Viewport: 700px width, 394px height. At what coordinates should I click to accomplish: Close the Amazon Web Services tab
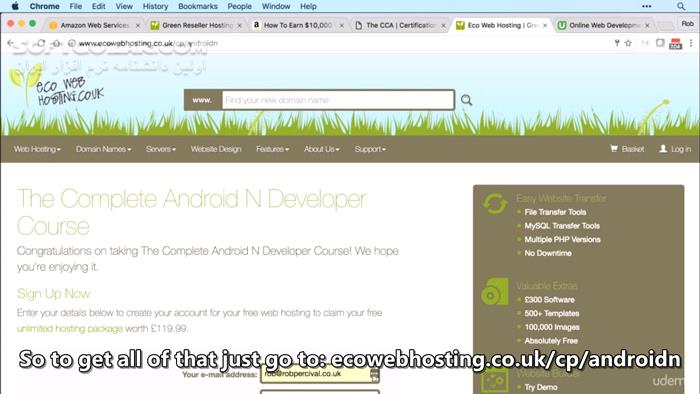pyautogui.click(x=138, y=25)
